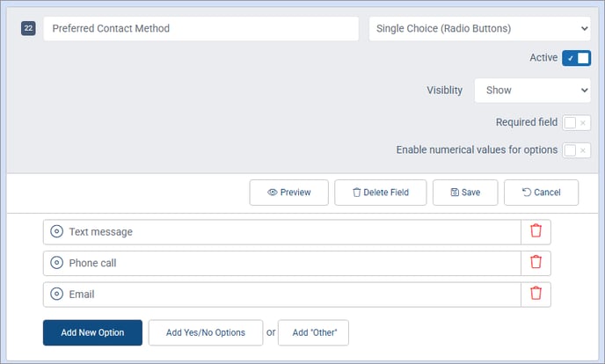Toggle the Active switch off
The width and height of the screenshot is (605, 364).
click(x=576, y=58)
